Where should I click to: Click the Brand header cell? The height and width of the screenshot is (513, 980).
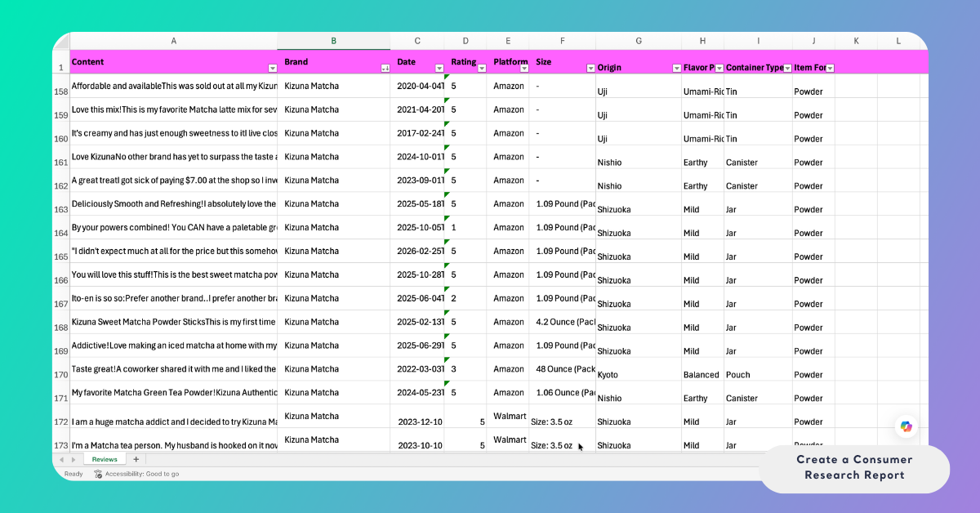[x=334, y=62]
